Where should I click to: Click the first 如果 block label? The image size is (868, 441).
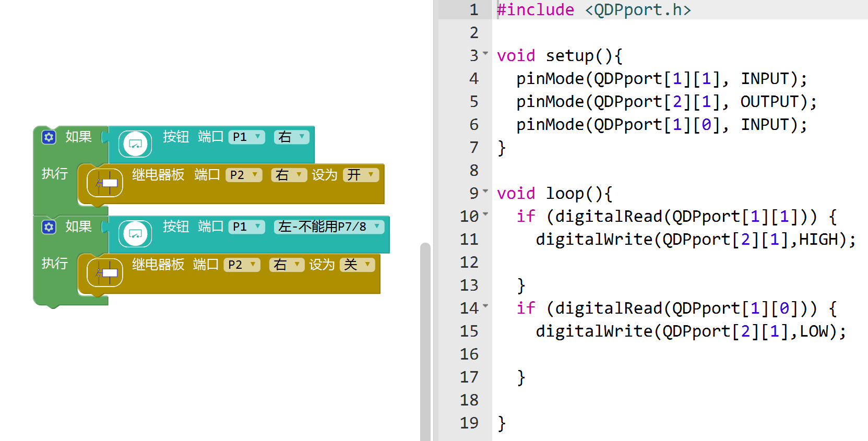[x=78, y=137]
